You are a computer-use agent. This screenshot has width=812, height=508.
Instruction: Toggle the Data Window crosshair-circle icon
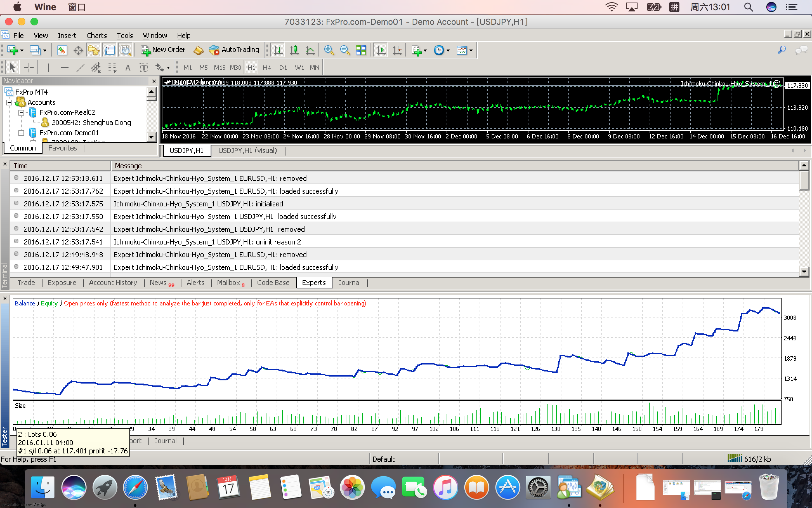click(78, 50)
